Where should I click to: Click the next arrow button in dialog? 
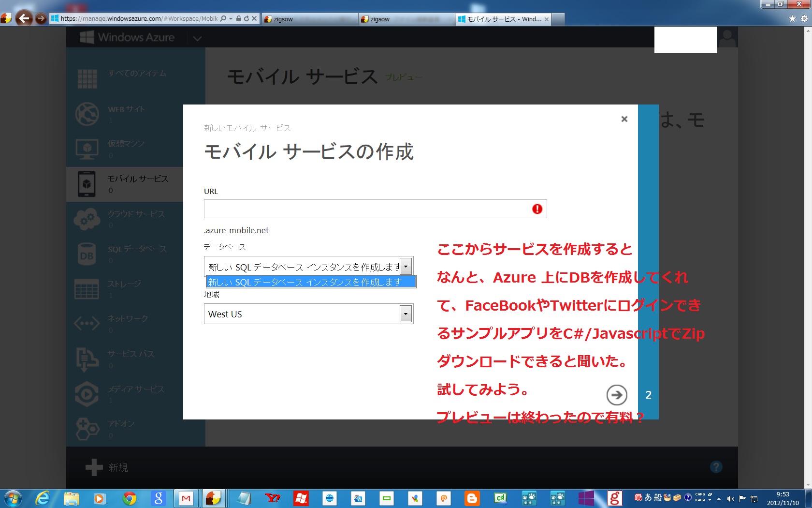click(x=617, y=395)
